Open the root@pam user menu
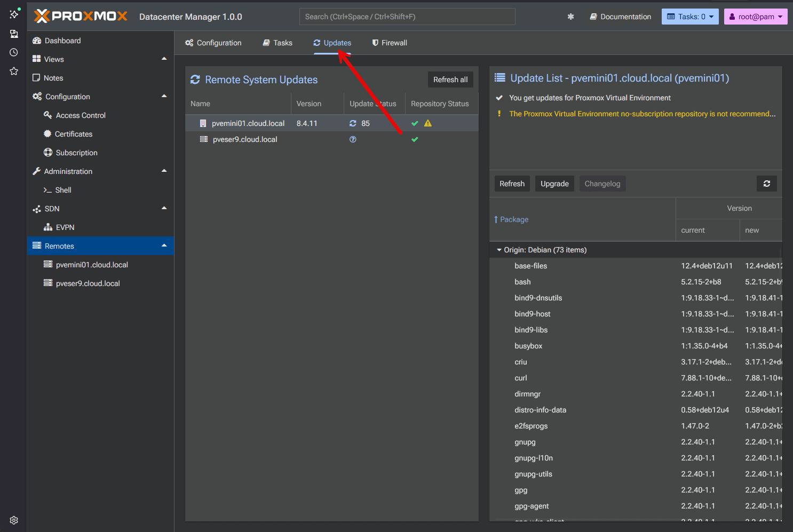793x532 pixels. (756, 16)
